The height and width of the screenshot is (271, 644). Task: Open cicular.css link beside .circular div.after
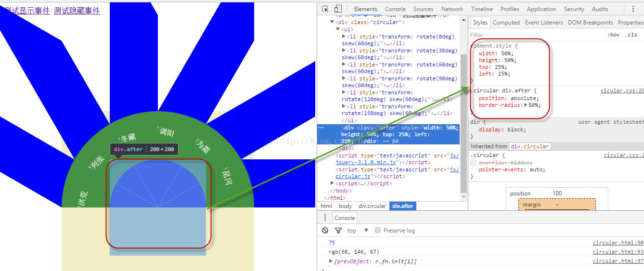[x=622, y=91]
